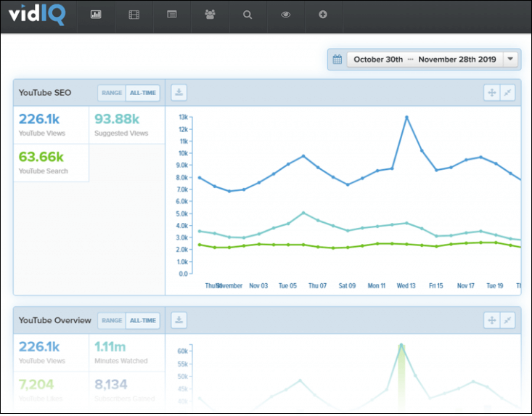Image resolution: width=532 pixels, height=416 pixels.
Task: Click the Mon 11 axis label
Action: 377,286
